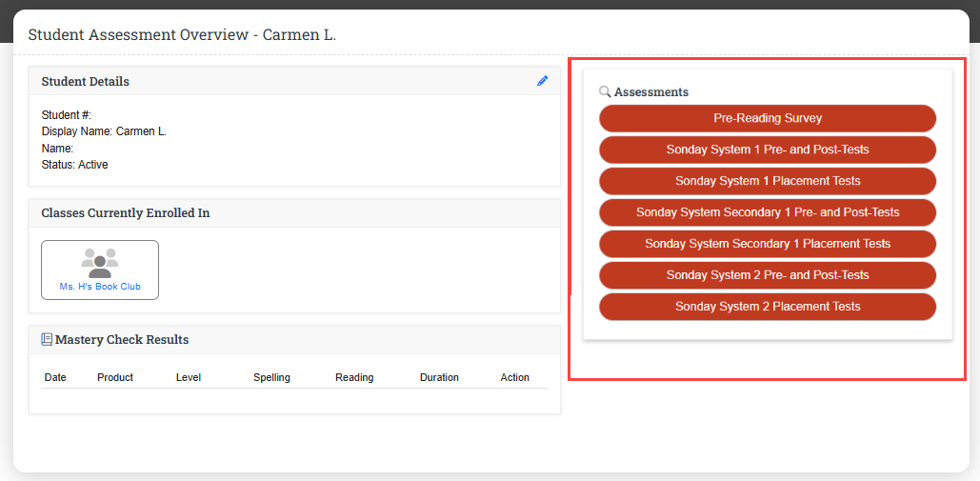Click the Action column header
The image size is (980, 481).
click(x=515, y=377)
